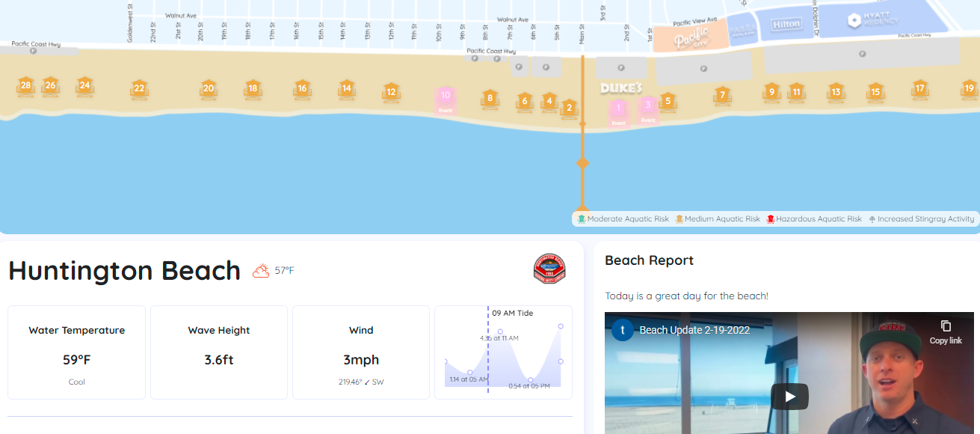This screenshot has width=980, height=434.
Task: Click the Hilton hotel marker
Action: pyautogui.click(x=788, y=24)
